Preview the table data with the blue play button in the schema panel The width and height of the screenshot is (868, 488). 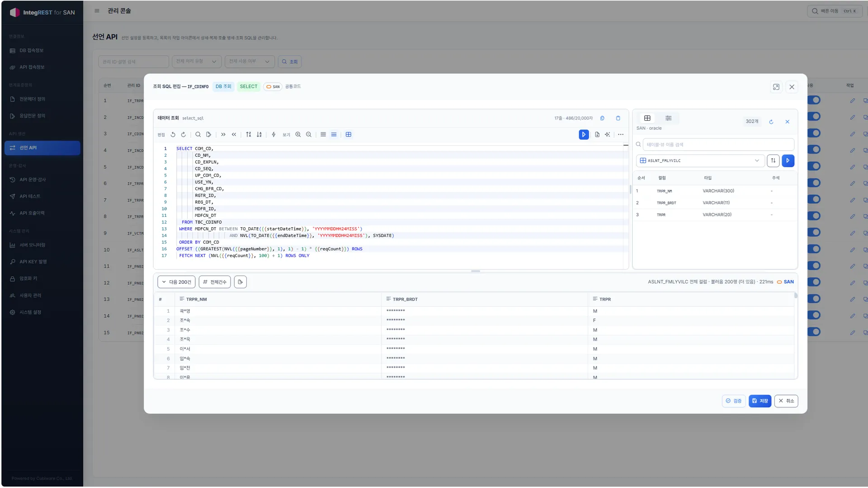pyautogui.click(x=788, y=161)
